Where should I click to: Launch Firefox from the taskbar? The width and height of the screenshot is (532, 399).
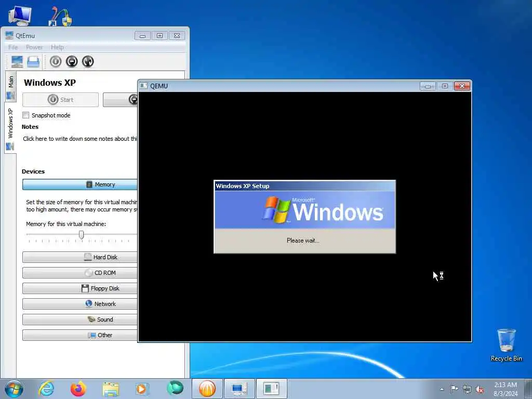(78, 389)
